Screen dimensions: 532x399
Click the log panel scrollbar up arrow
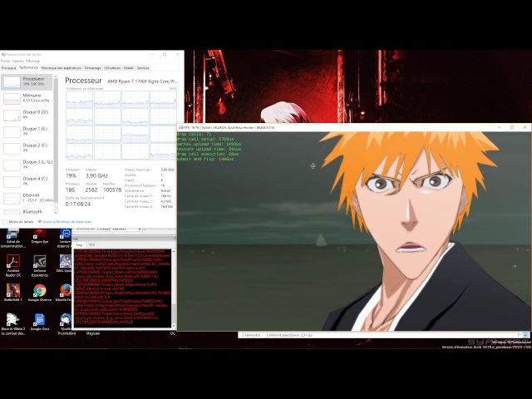(x=174, y=251)
